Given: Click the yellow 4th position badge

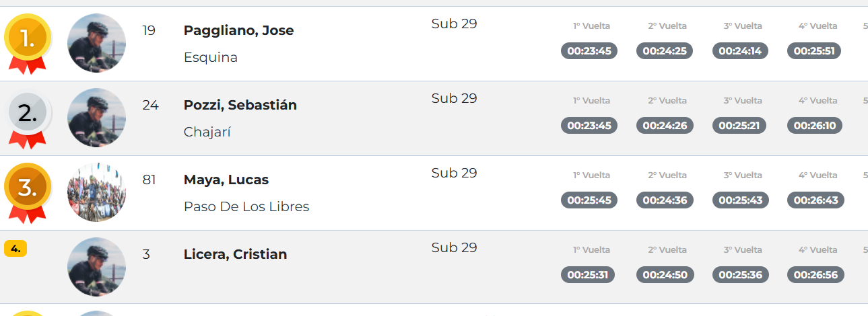Looking at the screenshot, I should point(15,248).
